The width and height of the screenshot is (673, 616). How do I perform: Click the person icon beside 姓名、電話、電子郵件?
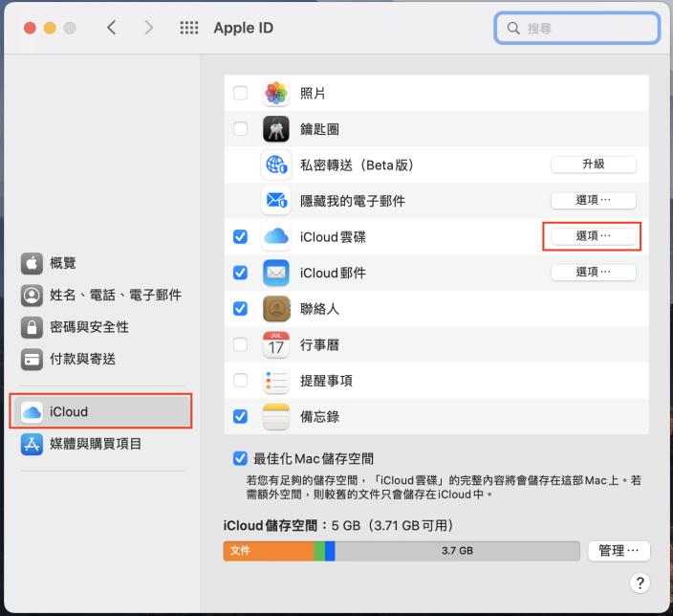[32, 296]
